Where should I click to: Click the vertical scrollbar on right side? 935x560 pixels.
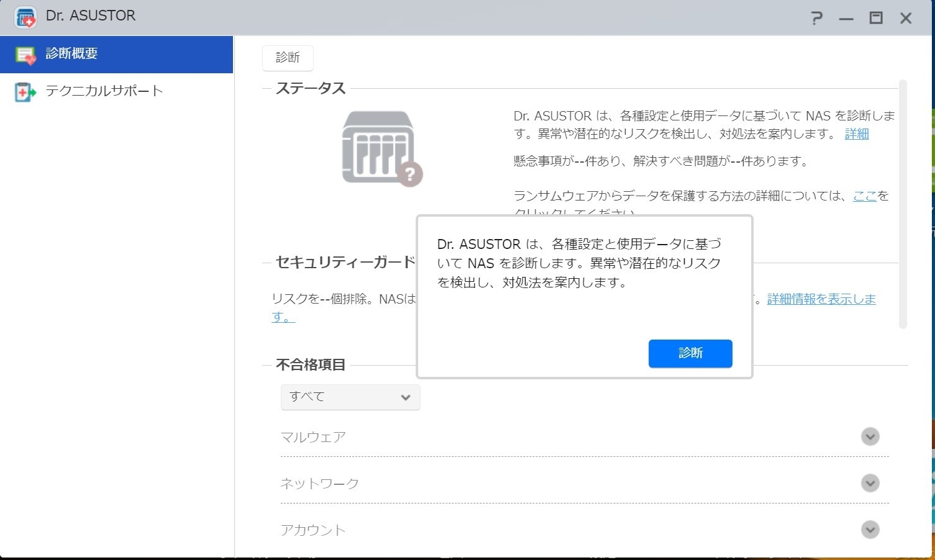[903, 204]
